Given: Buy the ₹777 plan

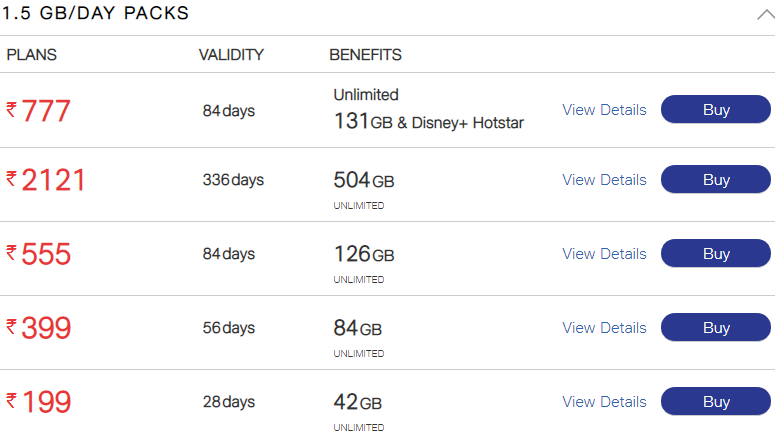Looking at the screenshot, I should [x=716, y=109].
